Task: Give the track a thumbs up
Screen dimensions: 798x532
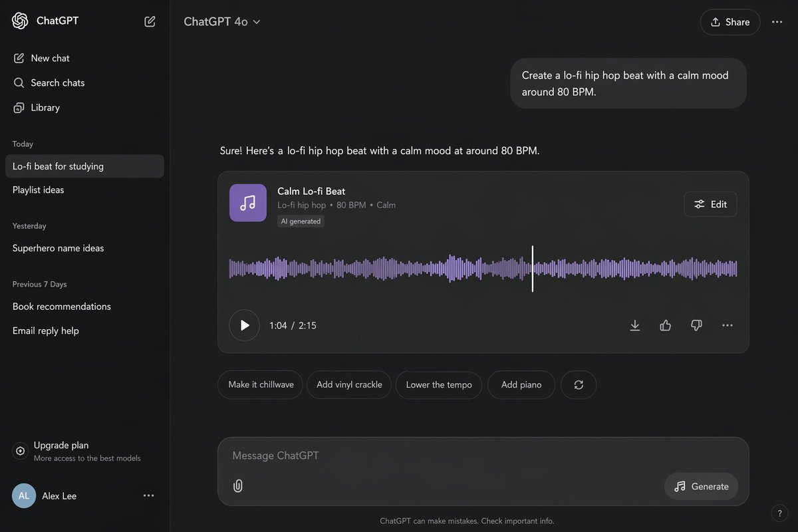Action: pyautogui.click(x=666, y=325)
